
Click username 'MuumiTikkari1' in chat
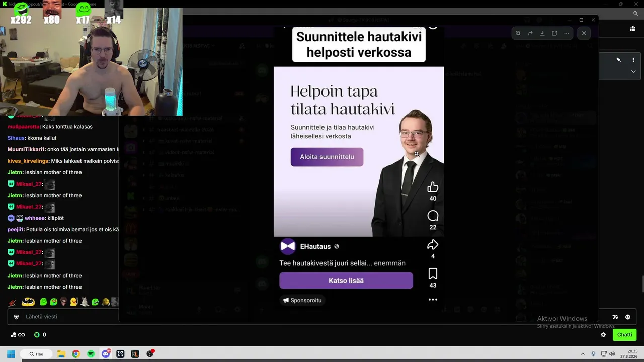26,149
